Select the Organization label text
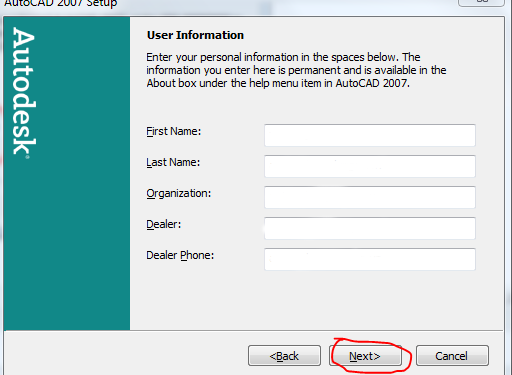Viewport: 512px width, 375px height. [179, 194]
